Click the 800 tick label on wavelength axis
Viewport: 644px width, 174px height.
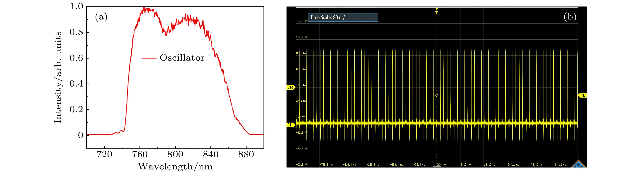coord(175,155)
